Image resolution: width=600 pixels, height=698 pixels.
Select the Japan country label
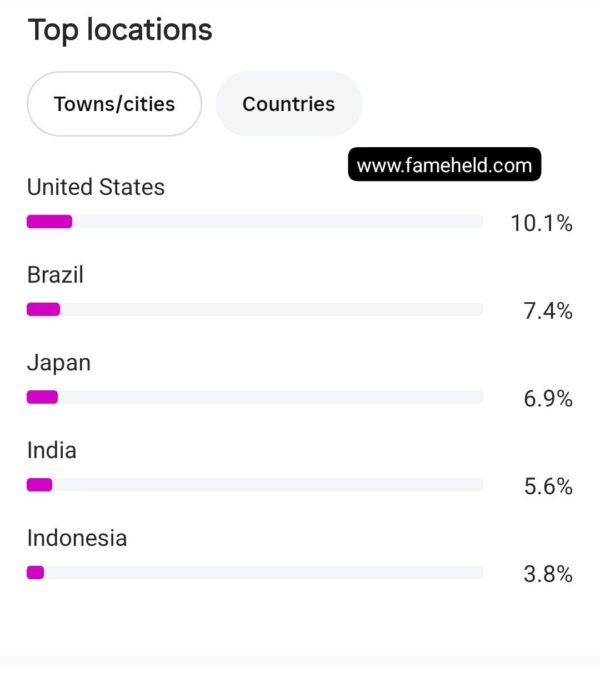coord(59,363)
